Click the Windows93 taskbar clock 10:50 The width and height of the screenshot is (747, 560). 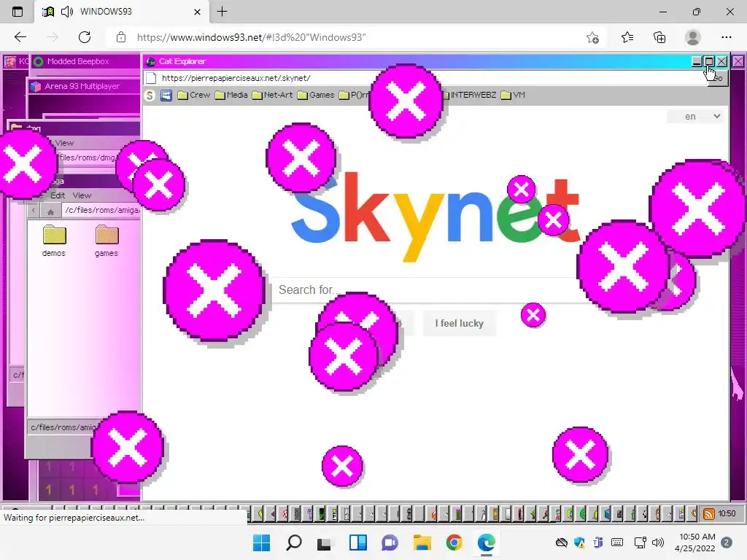727,513
